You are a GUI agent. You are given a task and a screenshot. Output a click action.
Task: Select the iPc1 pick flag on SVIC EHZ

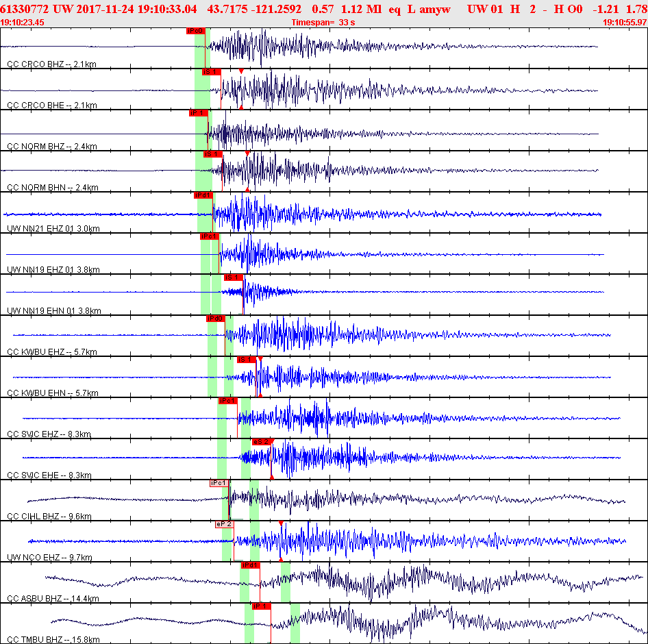228,401
